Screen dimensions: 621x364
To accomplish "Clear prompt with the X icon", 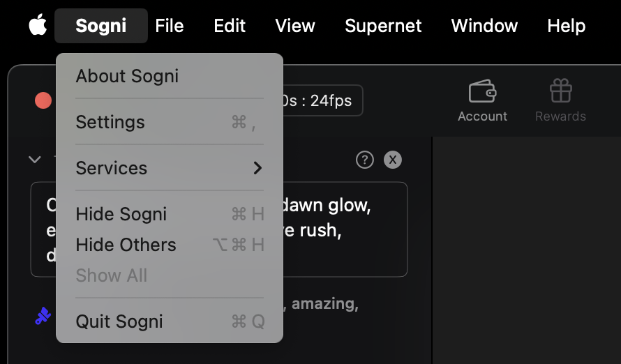I will tap(393, 160).
